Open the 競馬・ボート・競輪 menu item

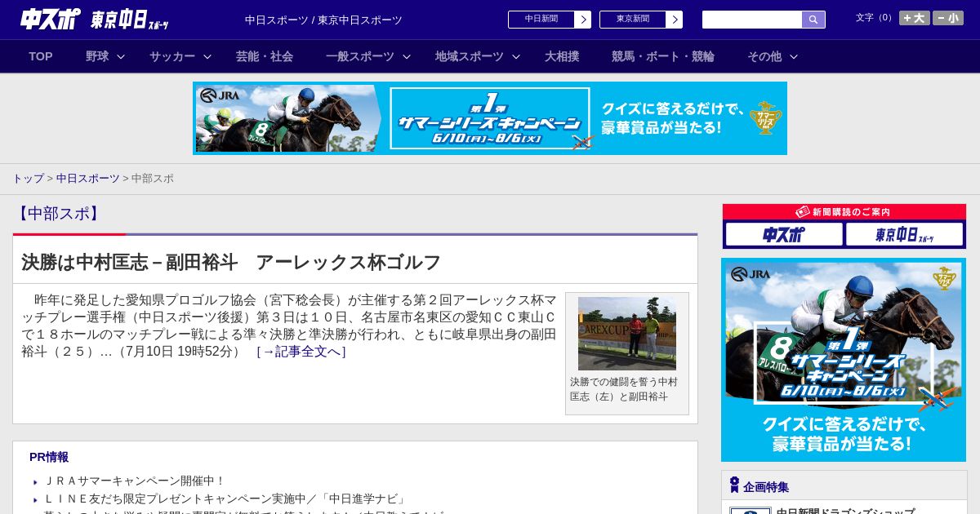pyautogui.click(x=663, y=56)
